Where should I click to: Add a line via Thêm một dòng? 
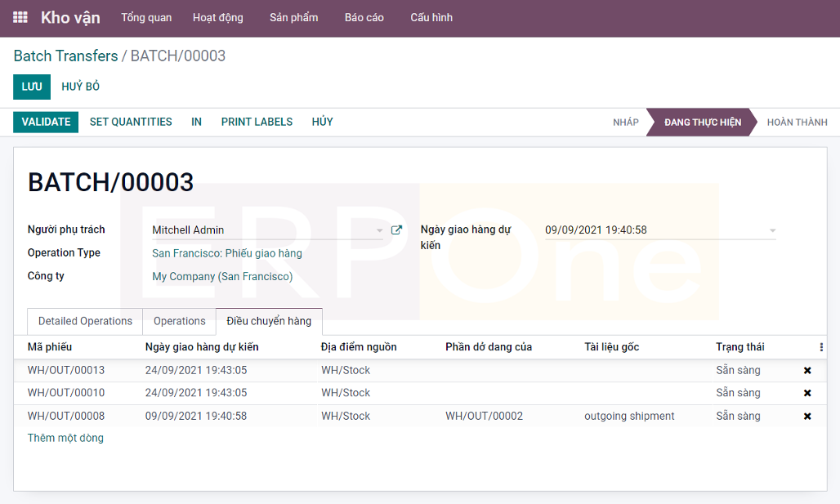pos(65,438)
